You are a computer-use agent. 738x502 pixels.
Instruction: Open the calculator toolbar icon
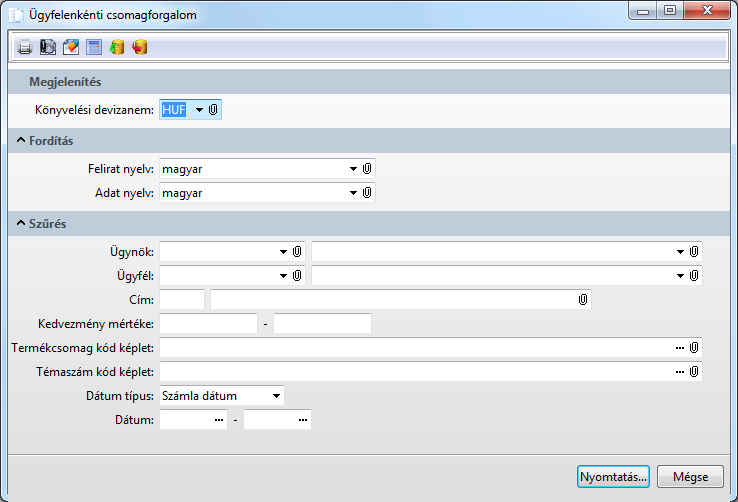[94, 47]
